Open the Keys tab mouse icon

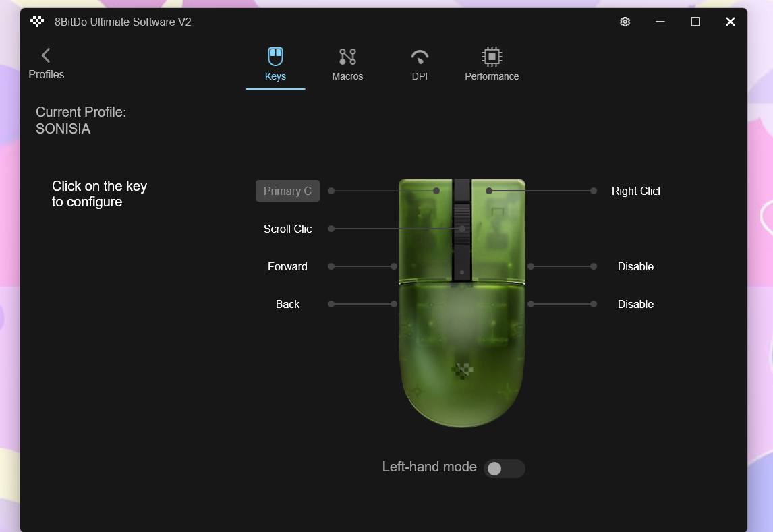point(275,57)
